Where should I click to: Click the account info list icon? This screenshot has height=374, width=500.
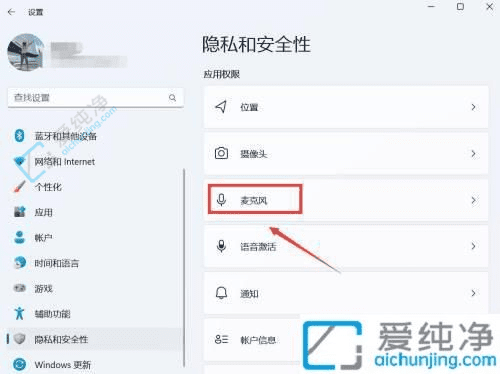(x=221, y=339)
